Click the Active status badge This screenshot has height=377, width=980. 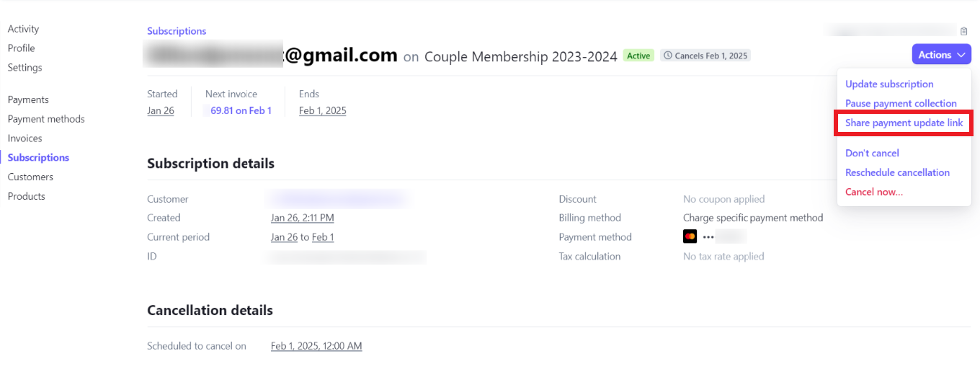coord(638,56)
